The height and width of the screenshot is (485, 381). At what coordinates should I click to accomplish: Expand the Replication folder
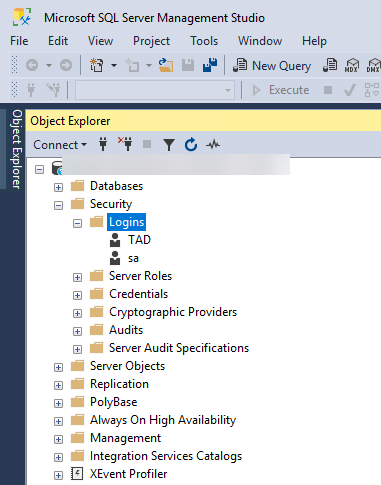(x=58, y=385)
